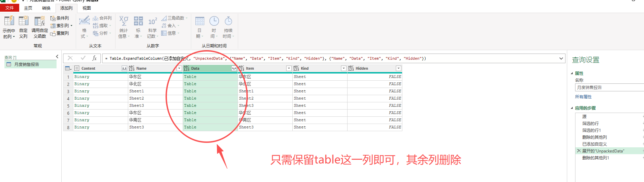Click the combine files icon on Content column
The image size is (644, 182).
coord(124,69)
